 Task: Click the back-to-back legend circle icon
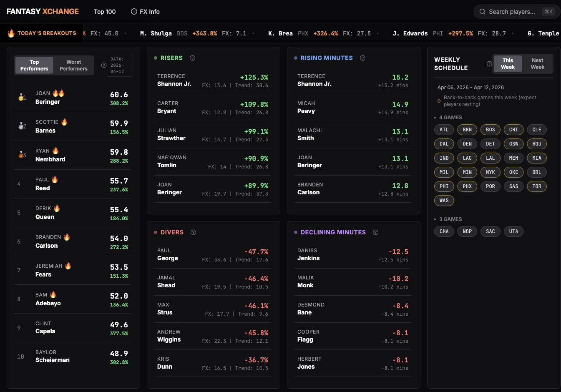439,101
